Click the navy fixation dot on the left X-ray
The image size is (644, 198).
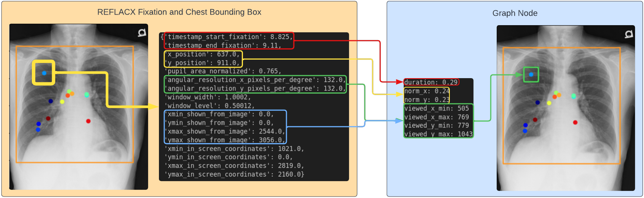click(51, 101)
